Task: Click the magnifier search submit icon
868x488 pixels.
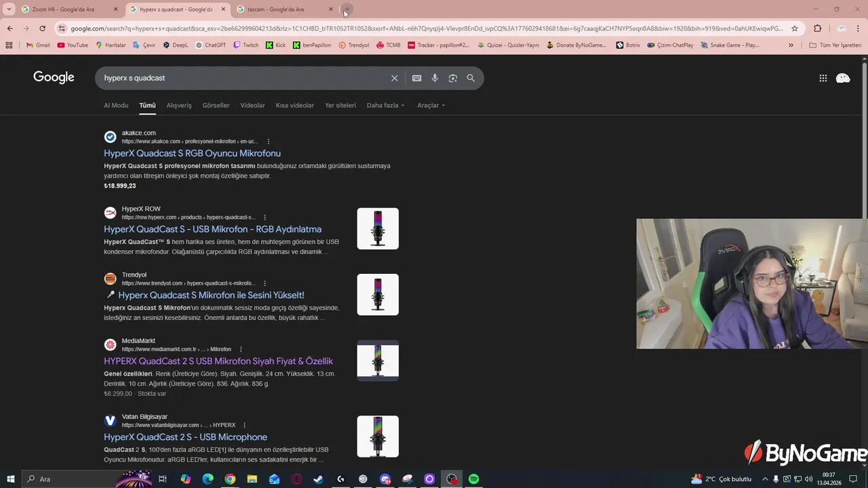Action: click(471, 78)
